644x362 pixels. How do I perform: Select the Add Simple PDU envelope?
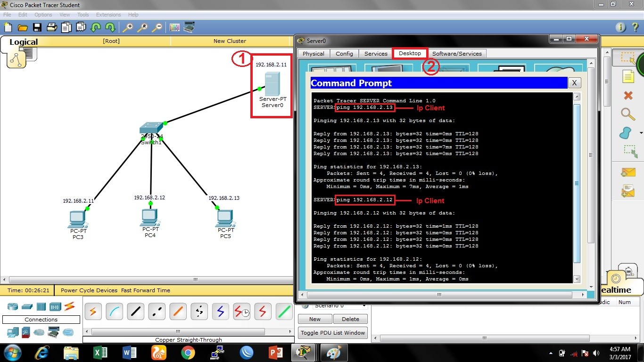[628, 173]
